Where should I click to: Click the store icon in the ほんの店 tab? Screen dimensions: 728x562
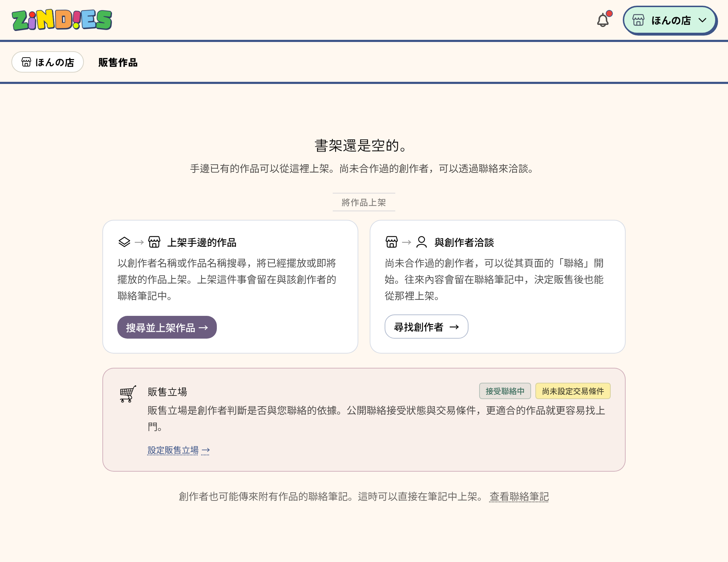[26, 62]
